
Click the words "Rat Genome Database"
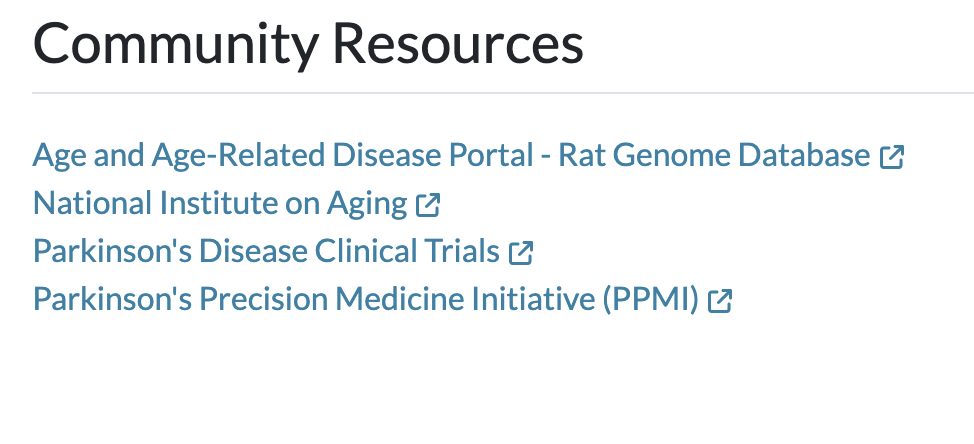coord(714,155)
